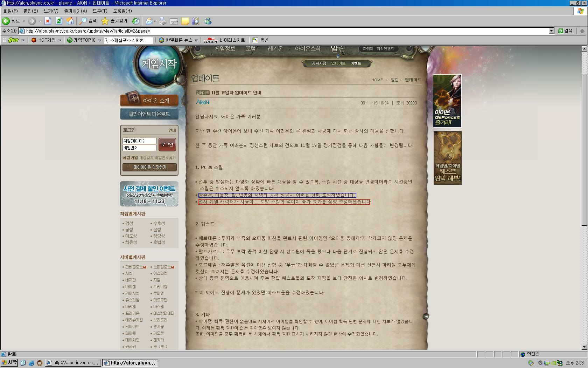Click the account ID input field
This screenshot has height=368, width=588.
click(x=139, y=141)
